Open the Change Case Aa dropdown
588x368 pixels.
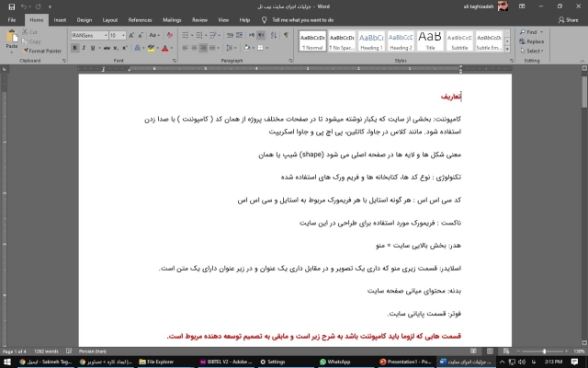point(154,35)
